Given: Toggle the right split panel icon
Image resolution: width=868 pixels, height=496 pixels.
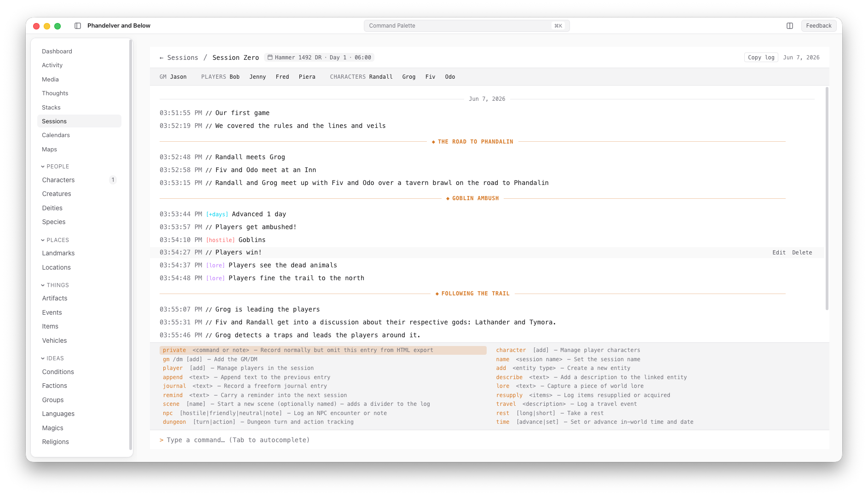Looking at the screenshot, I should pos(790,26).
